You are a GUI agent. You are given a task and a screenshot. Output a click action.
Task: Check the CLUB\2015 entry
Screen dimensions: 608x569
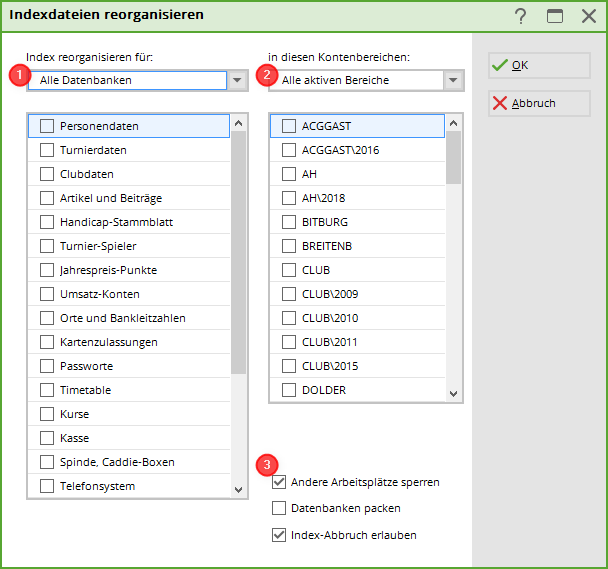point(289,366)
